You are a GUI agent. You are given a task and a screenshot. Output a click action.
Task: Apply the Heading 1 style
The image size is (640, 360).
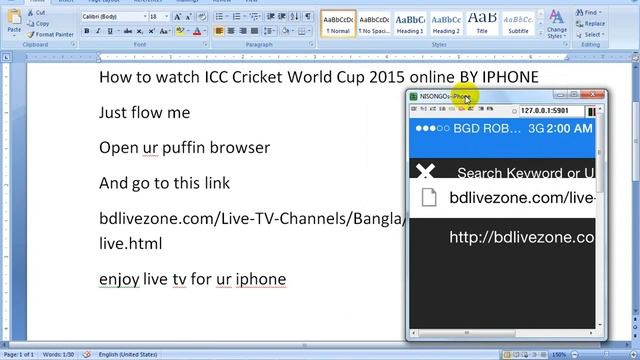(410, 24)
